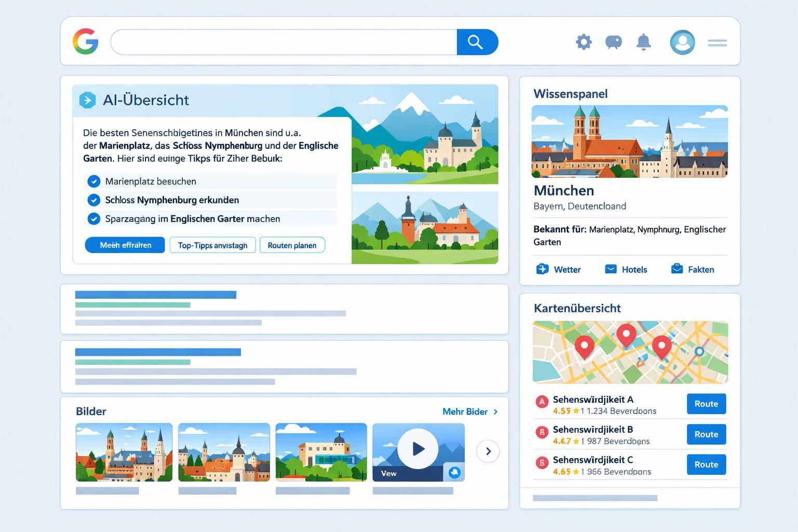Select the Hotels icon in the Wissenspanel
Image resolution: width=798 pixels, height=532 pixels.
[x=610, y=269]
